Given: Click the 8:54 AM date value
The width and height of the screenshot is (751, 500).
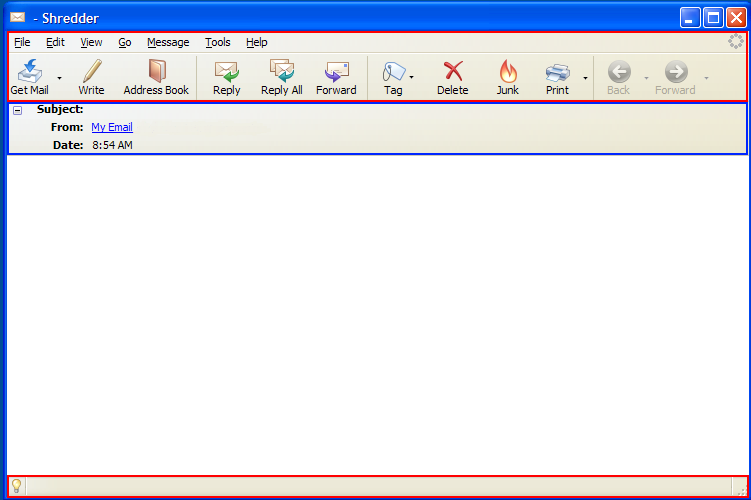Looking at the screenshot, I should click(x=112, y=145).
